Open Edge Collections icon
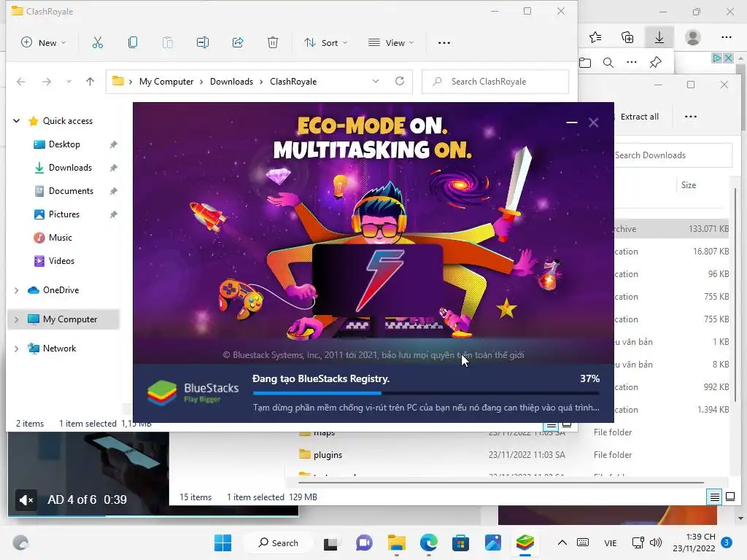 coord(627,37)
